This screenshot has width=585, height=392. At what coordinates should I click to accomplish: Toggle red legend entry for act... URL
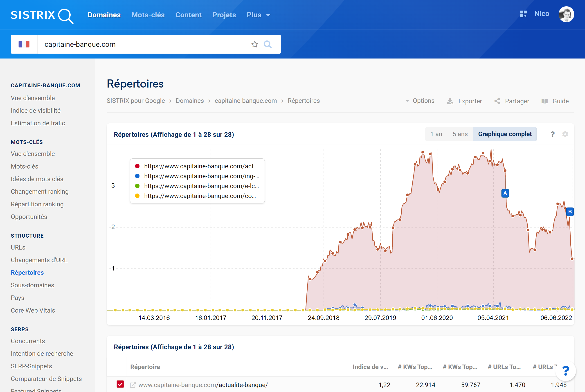(196, 166)
